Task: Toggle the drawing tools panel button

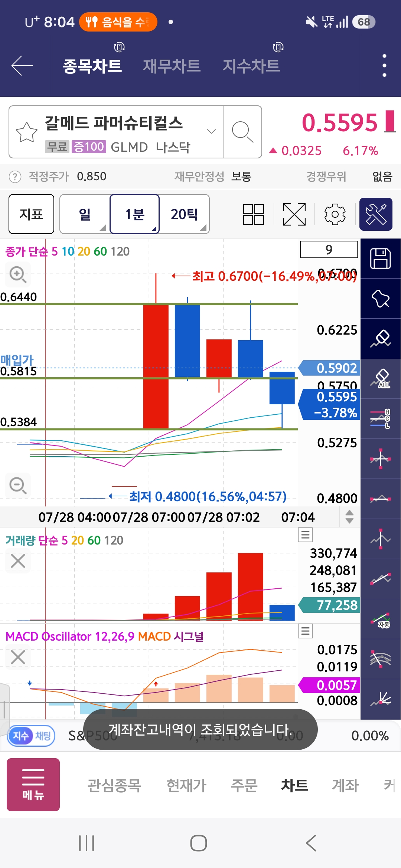Action: point(376,214)
